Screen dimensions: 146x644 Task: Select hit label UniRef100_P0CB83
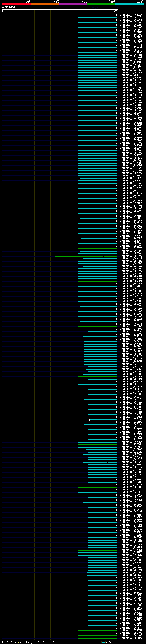pos(131,294)
